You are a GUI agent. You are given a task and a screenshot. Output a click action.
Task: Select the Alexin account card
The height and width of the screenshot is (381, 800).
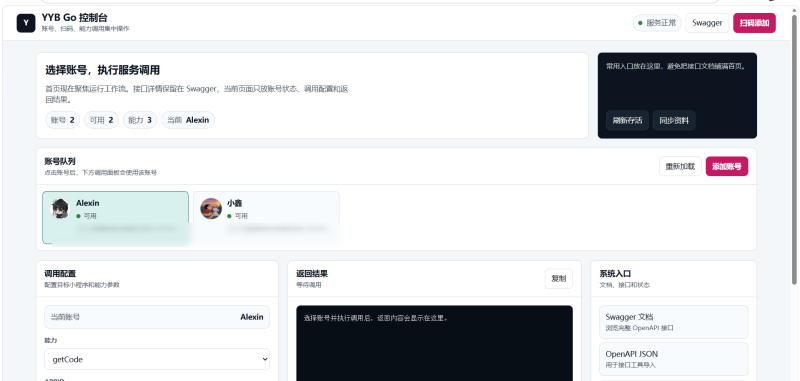pos(115,217)
